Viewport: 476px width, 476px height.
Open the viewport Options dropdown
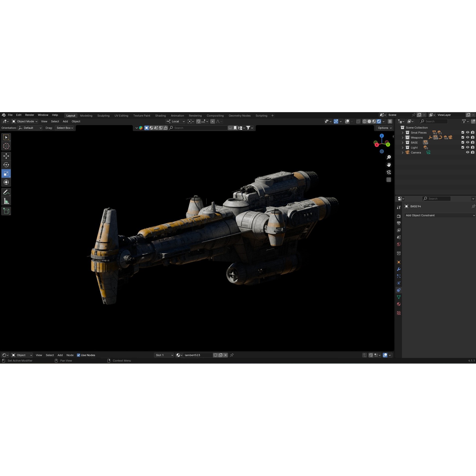point(385,128)
